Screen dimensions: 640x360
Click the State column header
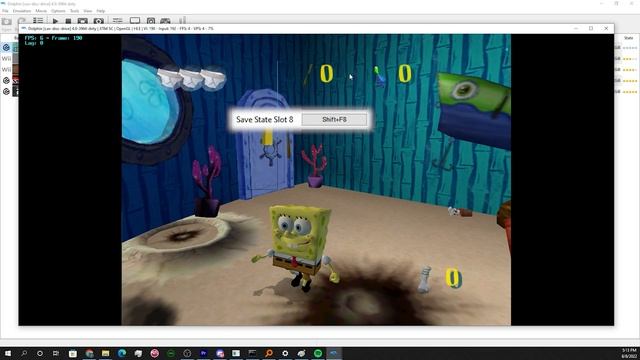click(628, 38)
